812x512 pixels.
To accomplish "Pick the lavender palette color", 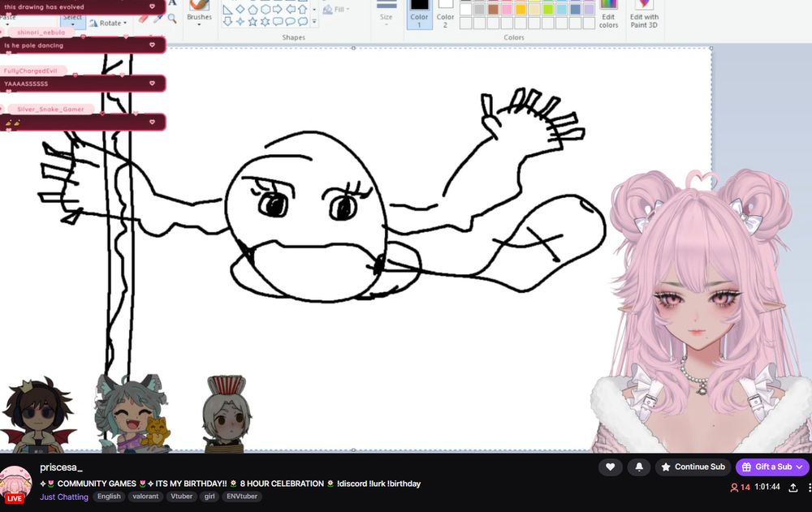I will pos(589,9).
